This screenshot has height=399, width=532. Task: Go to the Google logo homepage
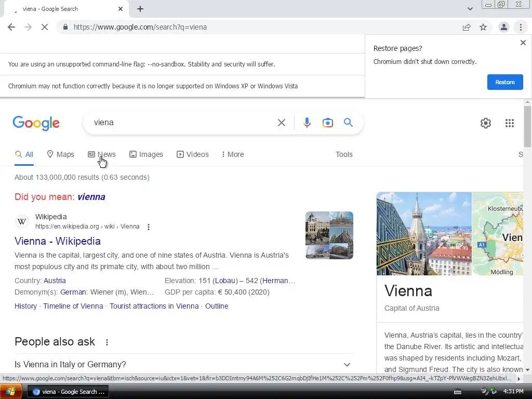pos(36,123)
